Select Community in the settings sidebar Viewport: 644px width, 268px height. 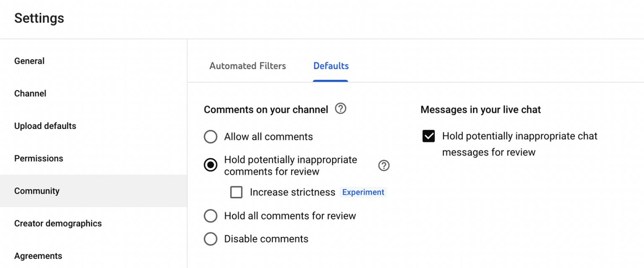coord(36,191)
